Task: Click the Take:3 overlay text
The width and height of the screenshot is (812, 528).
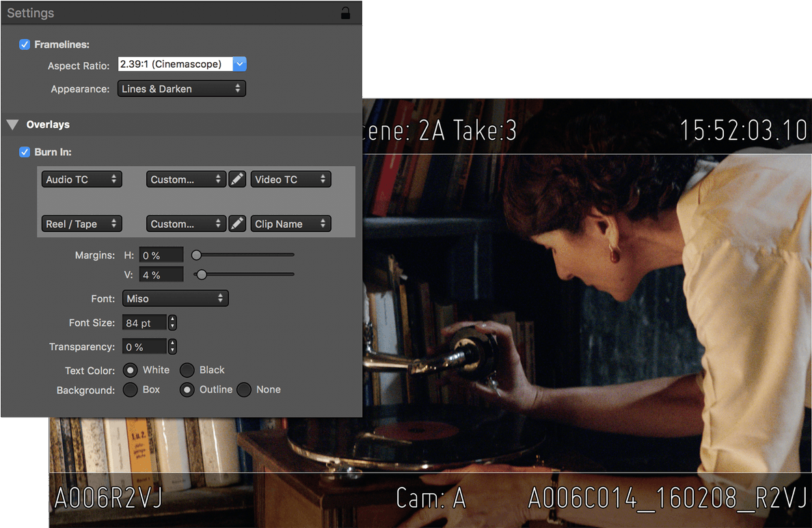Action: (485, 130)
